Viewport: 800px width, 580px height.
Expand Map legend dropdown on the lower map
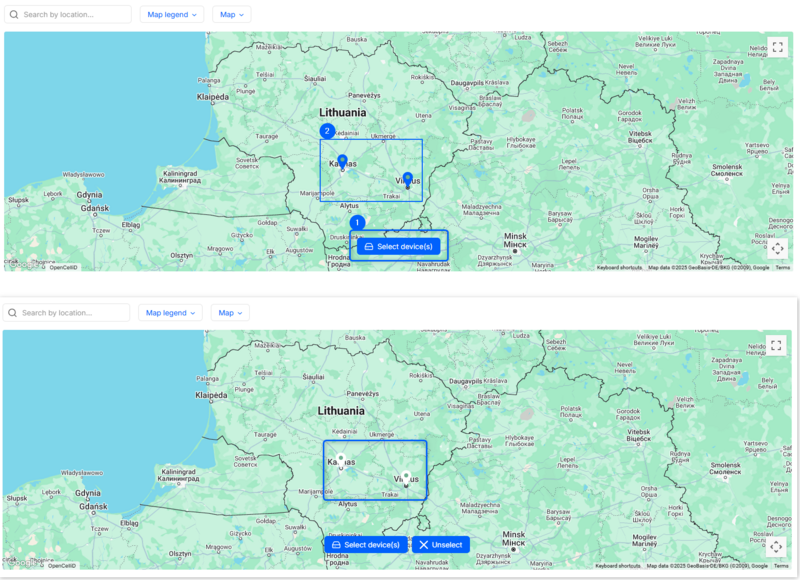[170, 312]
